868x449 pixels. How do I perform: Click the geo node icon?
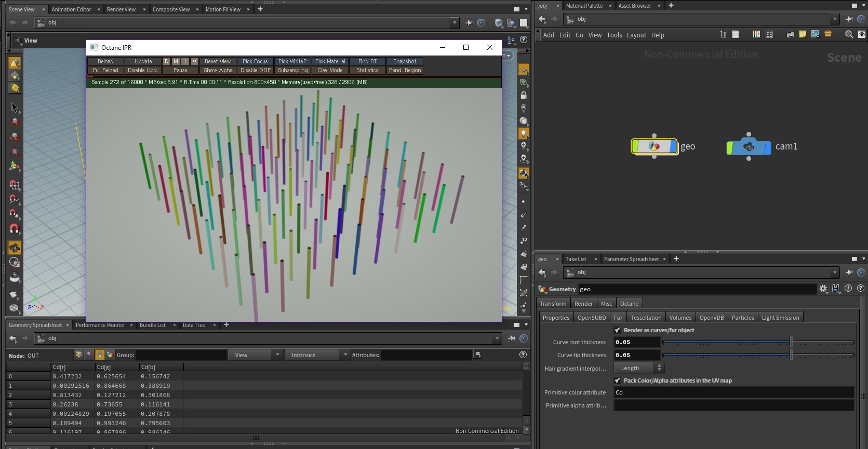click(654, 146)
